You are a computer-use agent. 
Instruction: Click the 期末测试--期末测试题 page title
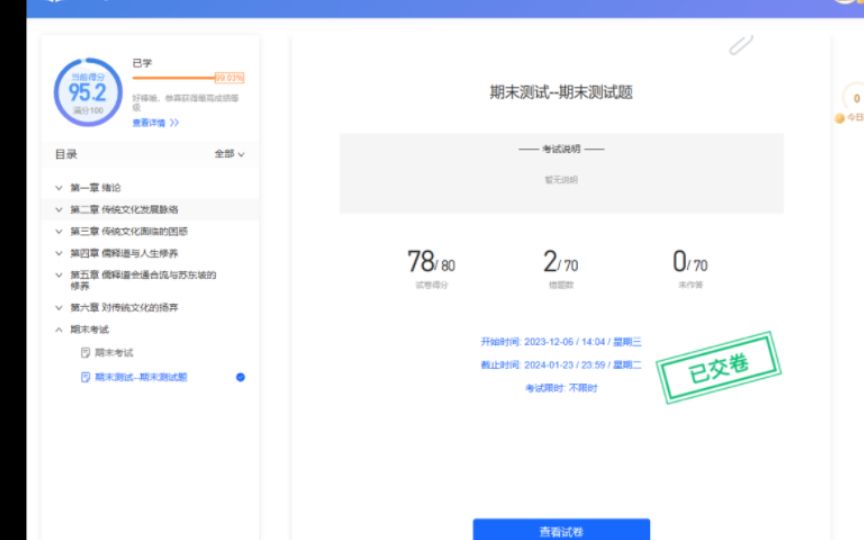click(x=561, y=92)
